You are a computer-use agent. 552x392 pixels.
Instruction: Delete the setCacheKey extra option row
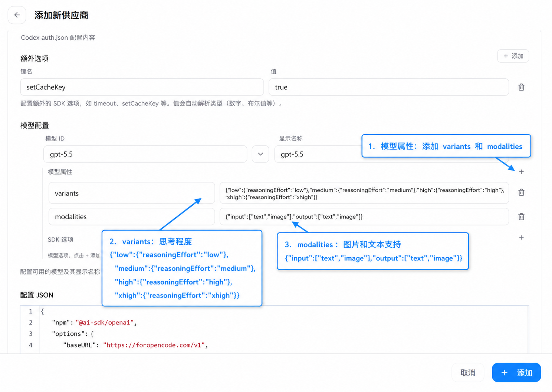[521, 87]
